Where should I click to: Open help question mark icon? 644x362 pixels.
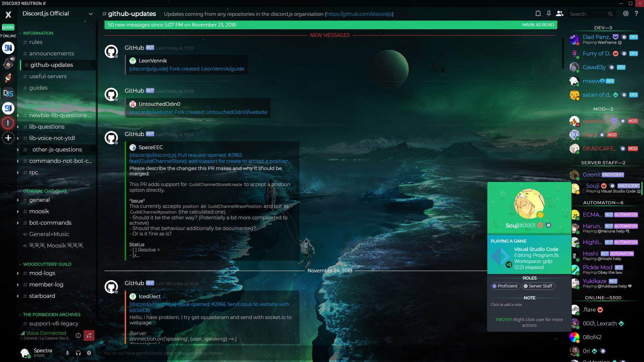click(x=636, y=13)
